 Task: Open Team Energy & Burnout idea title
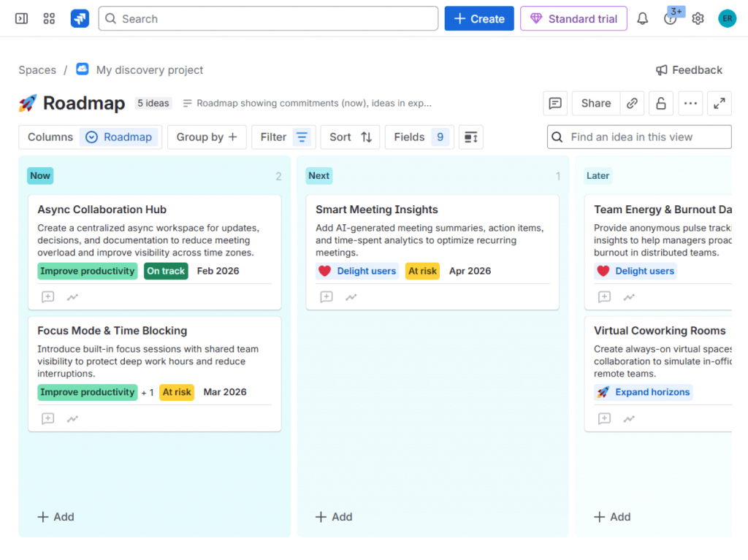[663, 210]
